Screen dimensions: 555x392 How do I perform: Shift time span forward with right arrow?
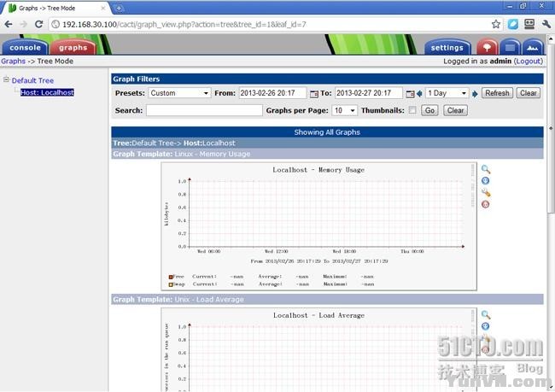tap(475, 94)
